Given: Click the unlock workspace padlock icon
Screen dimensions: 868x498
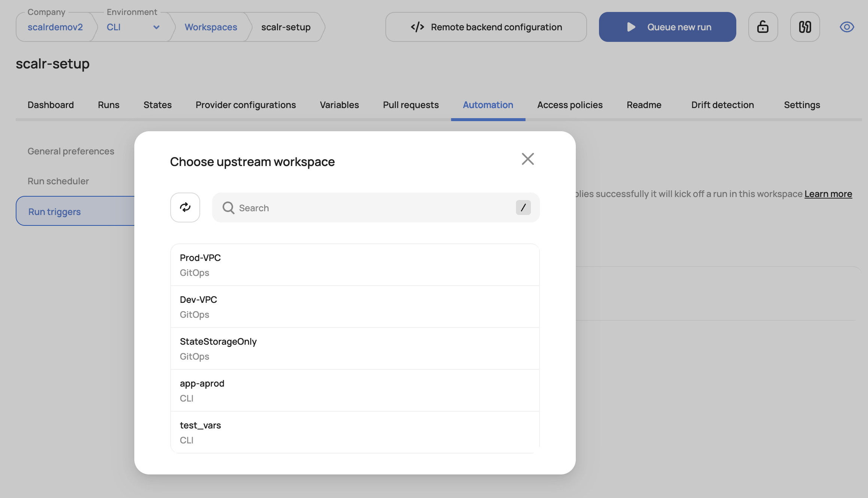Looking at the screenshot, I should [x=762, y=27].
